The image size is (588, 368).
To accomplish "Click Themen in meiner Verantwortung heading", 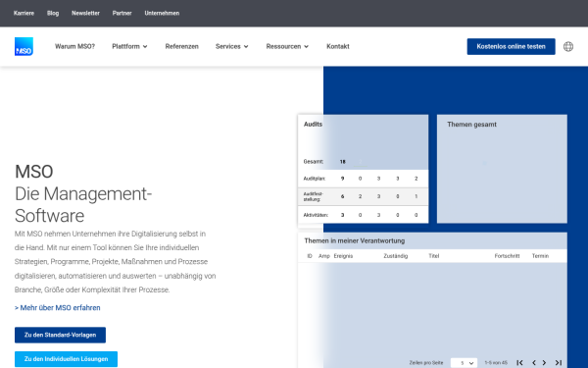I will click(x=355, y=240).
